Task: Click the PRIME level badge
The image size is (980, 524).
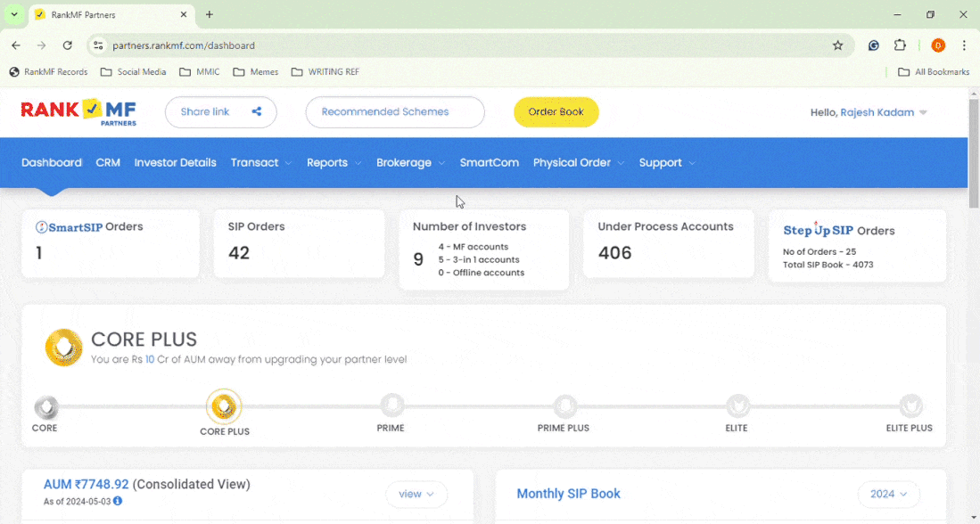Action: coord(391,406)
